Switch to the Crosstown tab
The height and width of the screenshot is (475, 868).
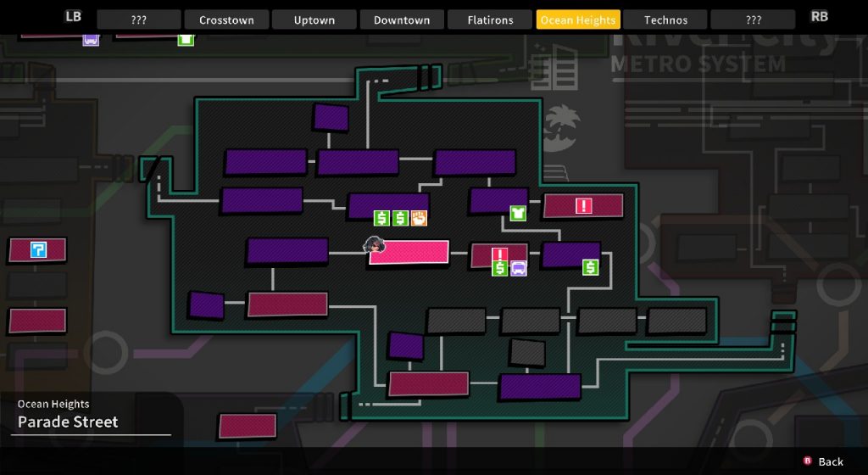[x=226, y=20]
